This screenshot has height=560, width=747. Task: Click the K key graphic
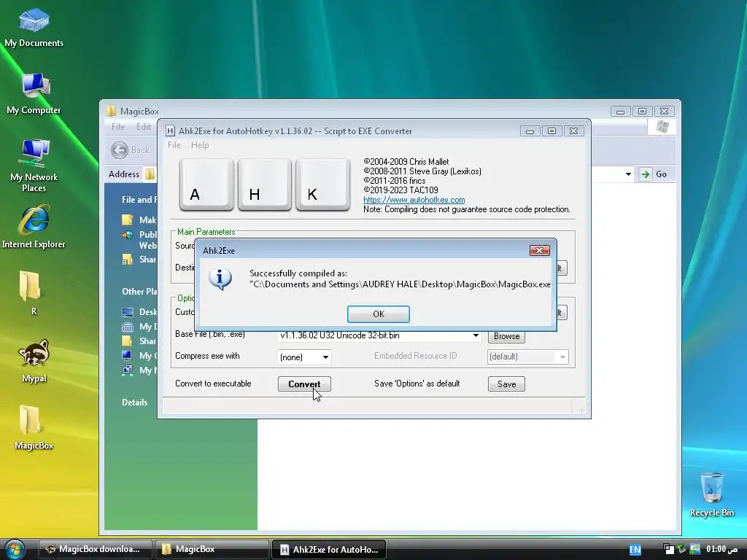tap(322, 184)
